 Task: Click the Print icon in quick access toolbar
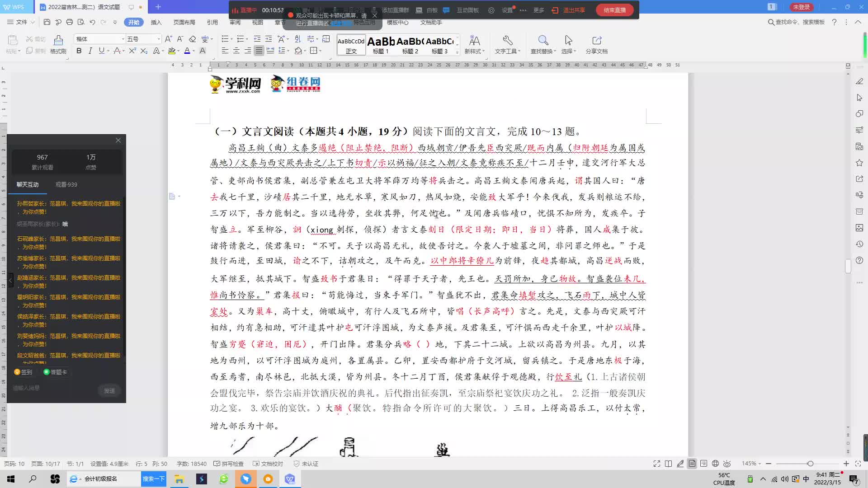(70, 22)
